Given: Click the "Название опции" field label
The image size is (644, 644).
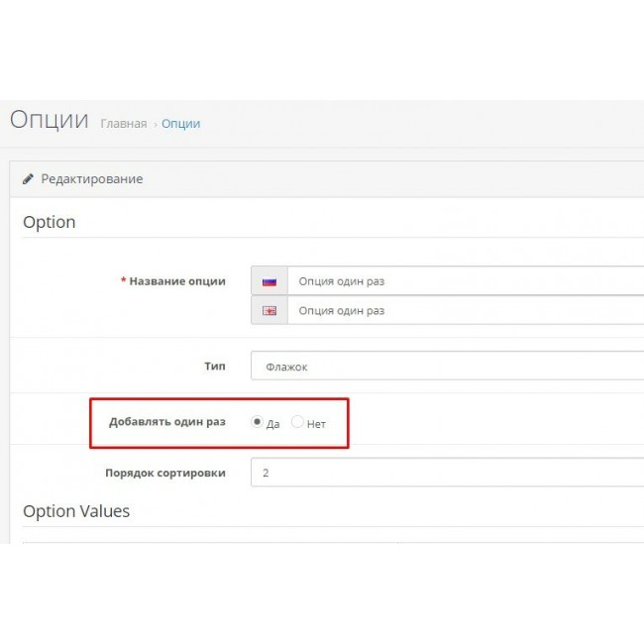Looking at the screenshot, I should tap(176, 281).
